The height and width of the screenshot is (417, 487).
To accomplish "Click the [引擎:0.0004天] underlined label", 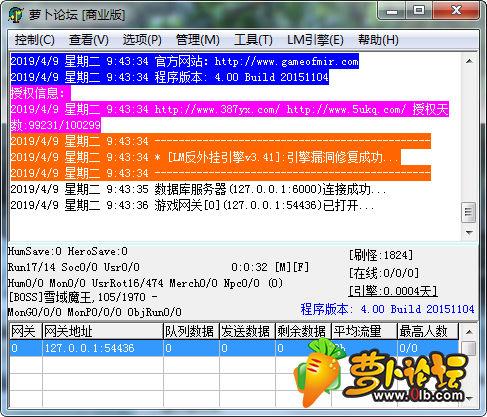I will 393,291.
